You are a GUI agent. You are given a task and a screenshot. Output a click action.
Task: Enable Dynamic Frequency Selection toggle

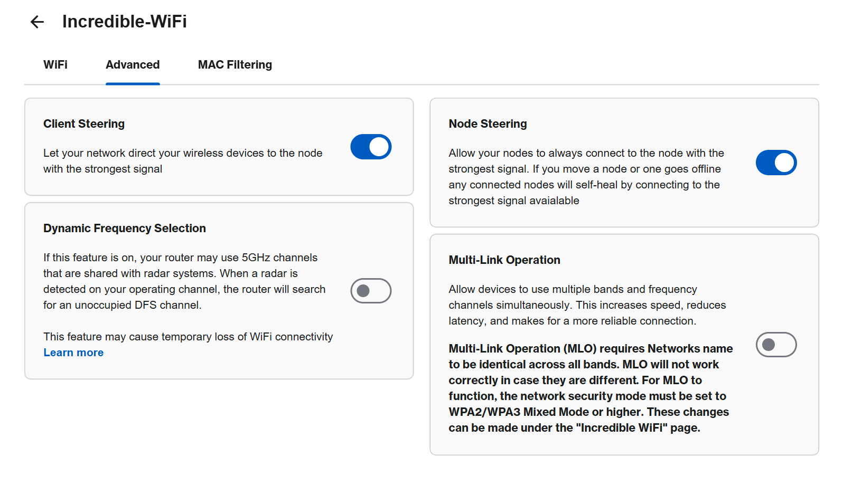[371, 291]
